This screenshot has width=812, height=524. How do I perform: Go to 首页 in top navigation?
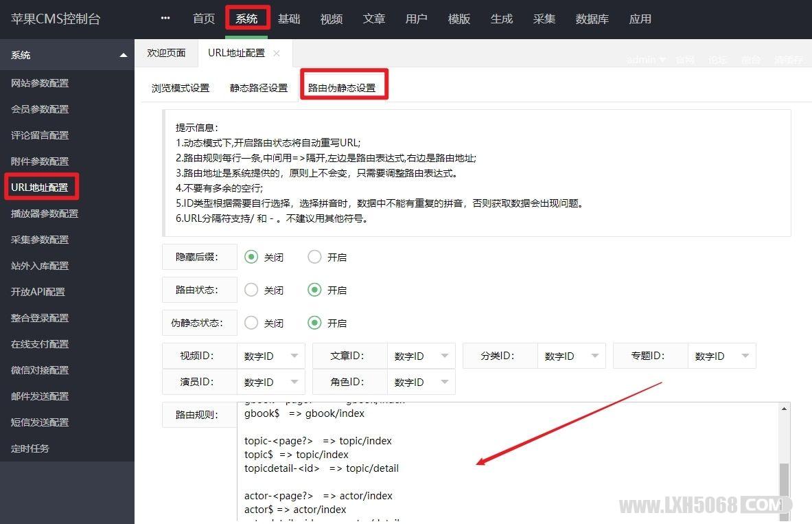(204, 19)
